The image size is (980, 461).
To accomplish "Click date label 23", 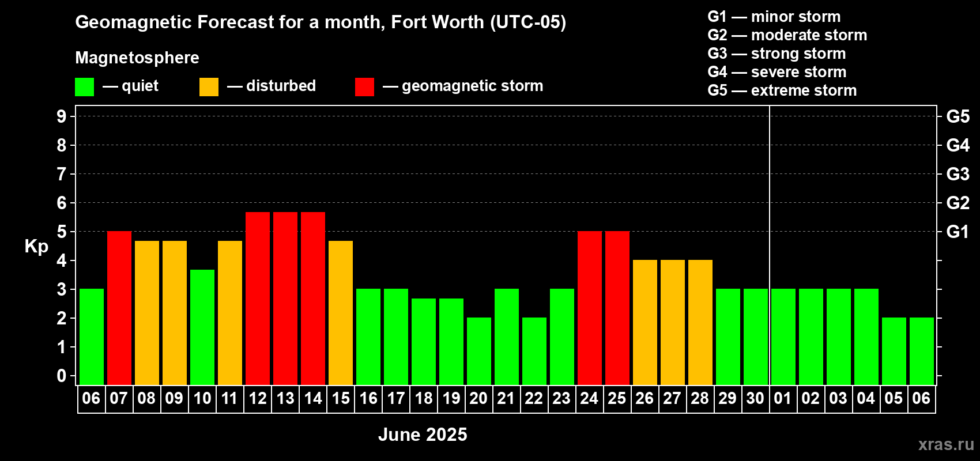I will click(561, 398).
